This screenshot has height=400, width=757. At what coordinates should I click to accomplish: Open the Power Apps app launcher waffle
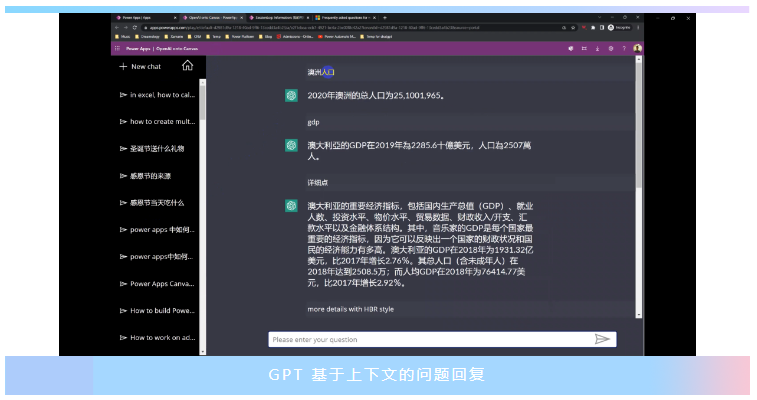click(x=117, y=49)
